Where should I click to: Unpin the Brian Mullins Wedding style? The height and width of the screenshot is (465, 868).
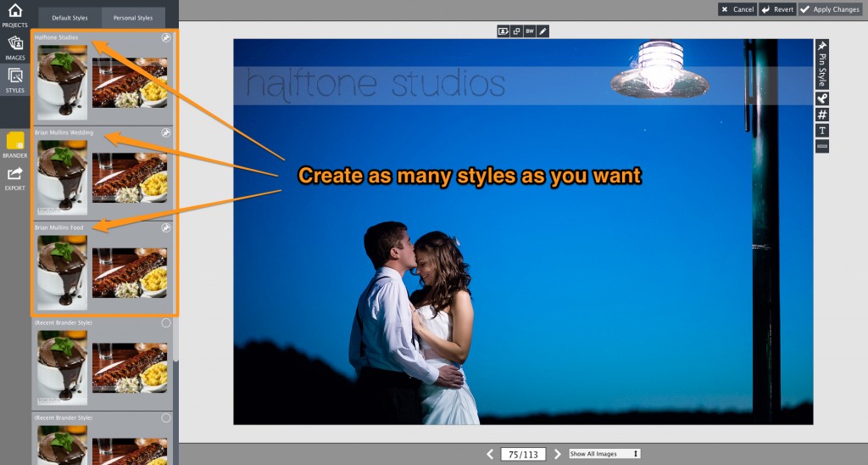(x=166, y=133)
